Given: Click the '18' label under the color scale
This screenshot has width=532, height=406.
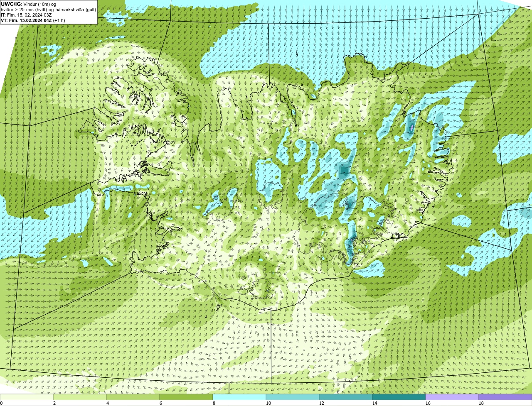Looking at the screenshot, I should (x=481, y=403).
